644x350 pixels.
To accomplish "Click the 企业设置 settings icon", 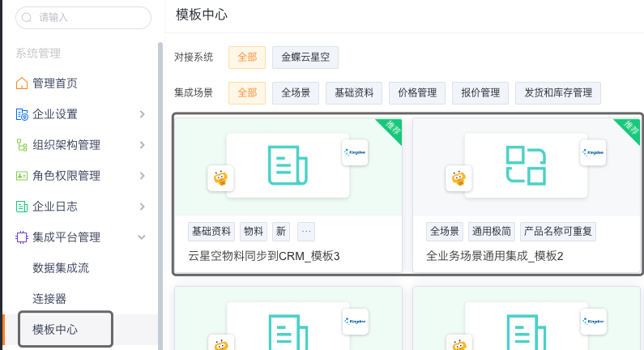I will pyautogui.click(x=22, y=114).
